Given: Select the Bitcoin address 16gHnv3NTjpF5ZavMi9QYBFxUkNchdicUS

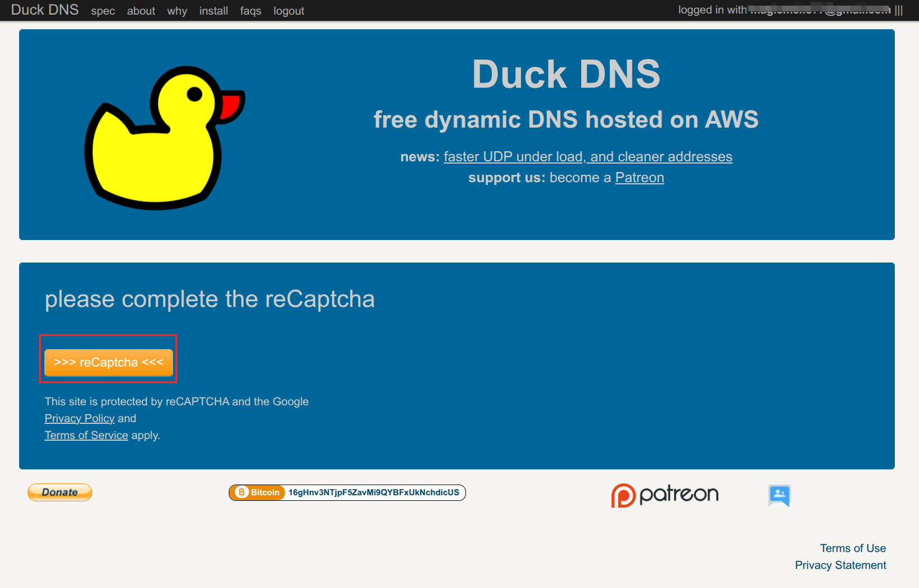Looking at the screenshot, I should tap(374, 492).
